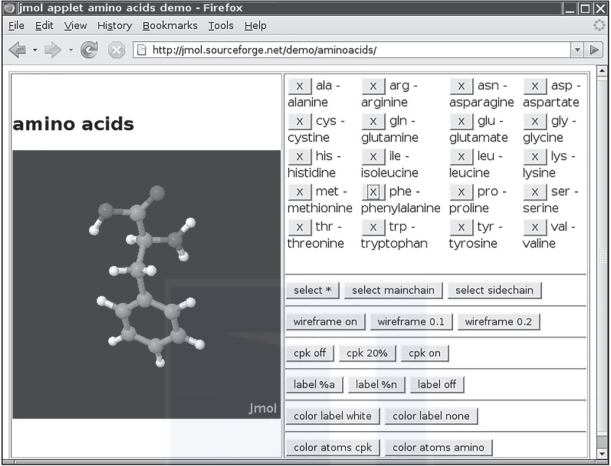
Task: Show serine with ser X button
Action: [535, 192]
